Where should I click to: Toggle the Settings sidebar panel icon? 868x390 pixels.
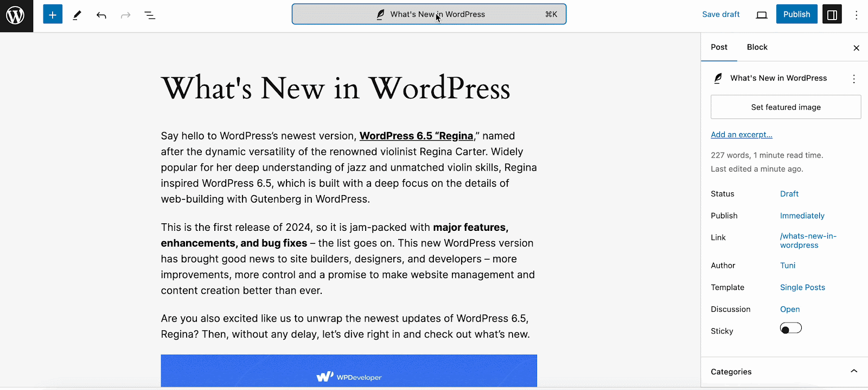[x=832, y=15]
